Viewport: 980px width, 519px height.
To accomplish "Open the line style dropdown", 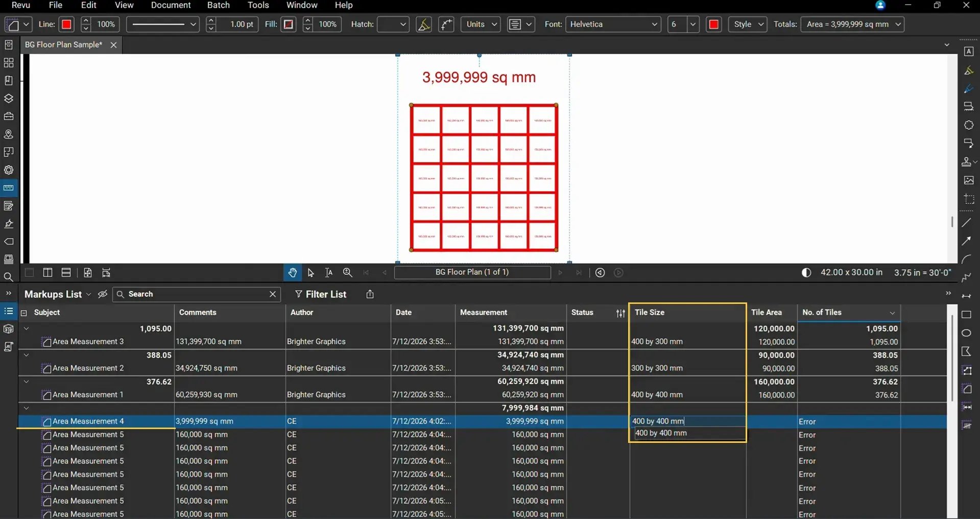I will (x=162, y=25).
